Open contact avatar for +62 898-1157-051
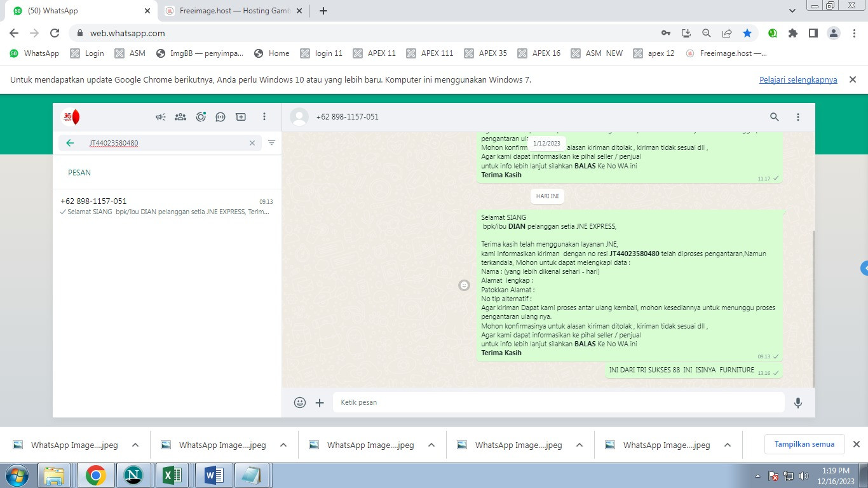 coord(299,117)
